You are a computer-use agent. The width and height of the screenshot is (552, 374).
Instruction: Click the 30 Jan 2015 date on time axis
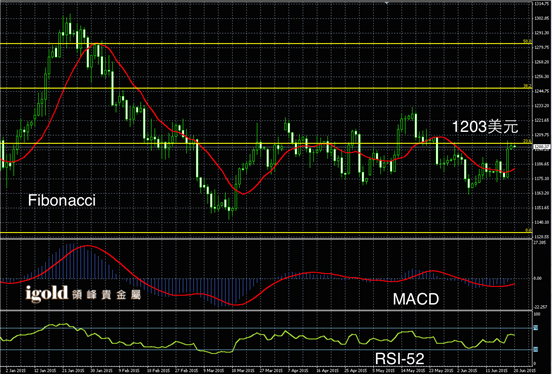(x=101, y=370)
